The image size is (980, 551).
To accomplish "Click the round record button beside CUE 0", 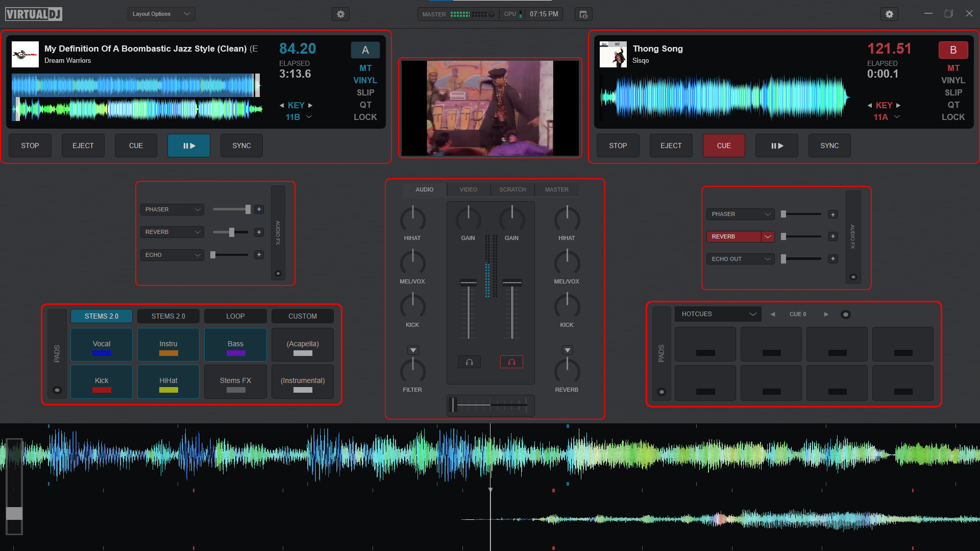I will (845, 314).
